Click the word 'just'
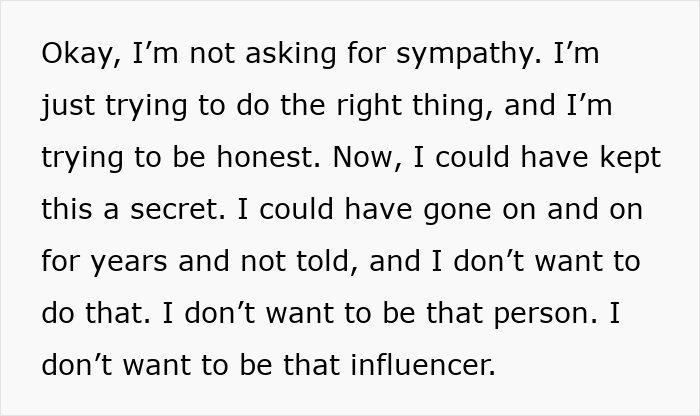Image resolution: width=700 pixels, height=416 pixels. point(60,106)
